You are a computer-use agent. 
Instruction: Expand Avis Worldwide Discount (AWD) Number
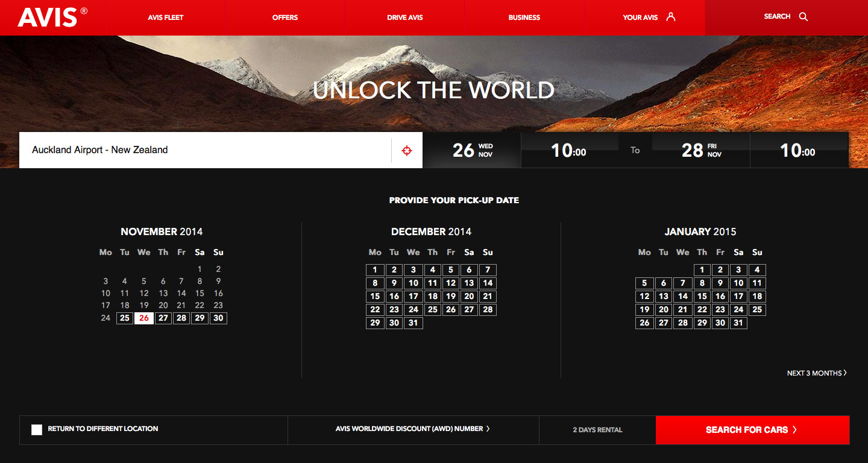point(413,429)
